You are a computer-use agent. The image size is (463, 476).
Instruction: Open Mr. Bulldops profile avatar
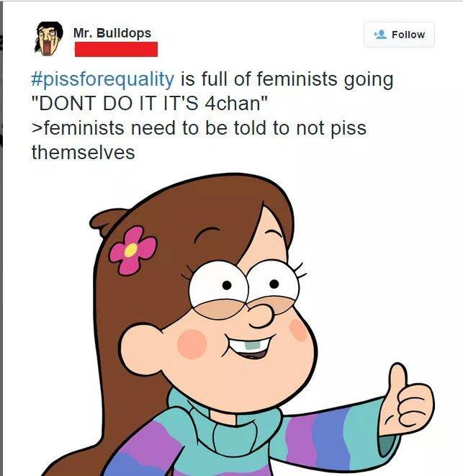[x=49, y=39]
